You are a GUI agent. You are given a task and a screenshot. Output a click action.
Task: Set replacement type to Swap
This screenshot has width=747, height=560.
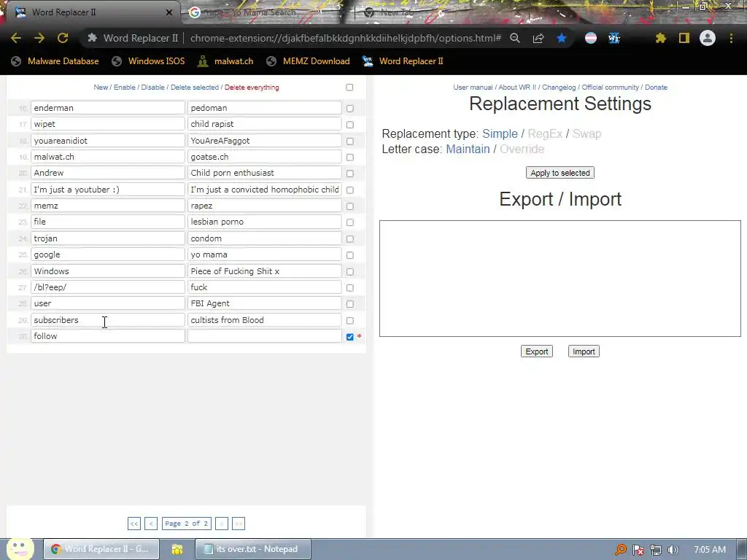click(587, 134)
